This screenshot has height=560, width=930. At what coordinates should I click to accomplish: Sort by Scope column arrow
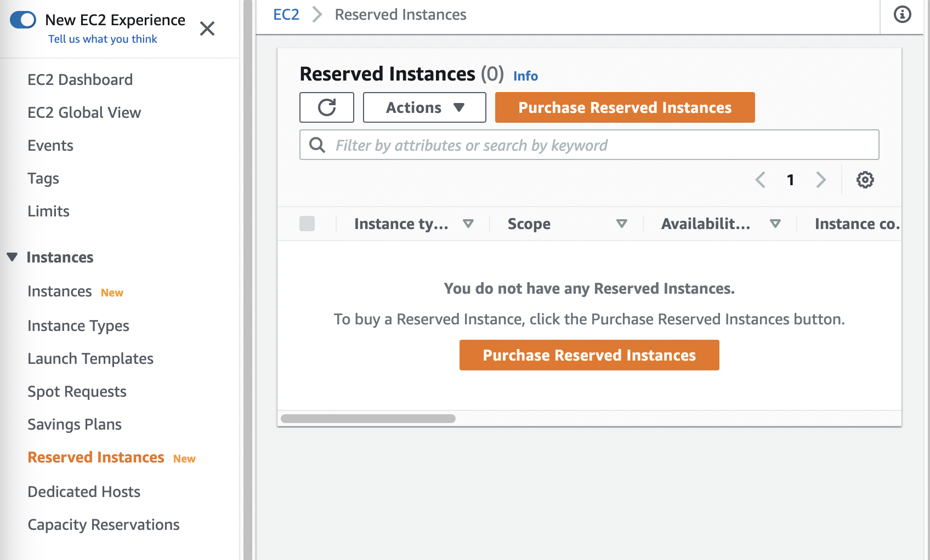[622, 224]
